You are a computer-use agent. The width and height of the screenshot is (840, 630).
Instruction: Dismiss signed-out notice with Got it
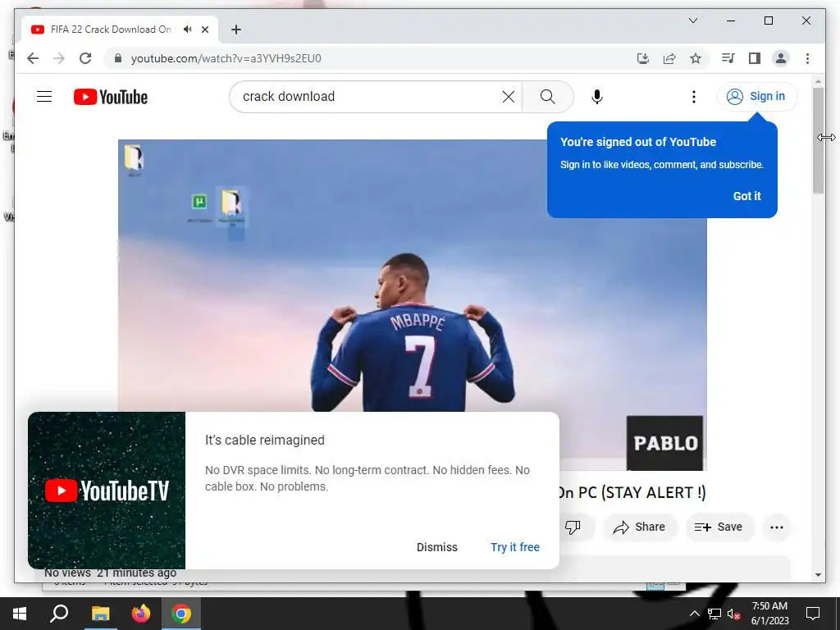click(746, 196)
